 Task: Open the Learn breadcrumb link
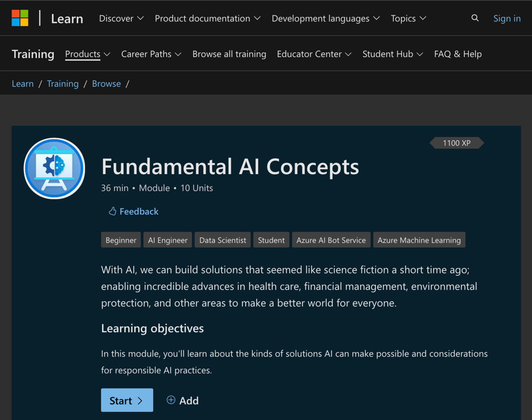[x=23, y=84]
